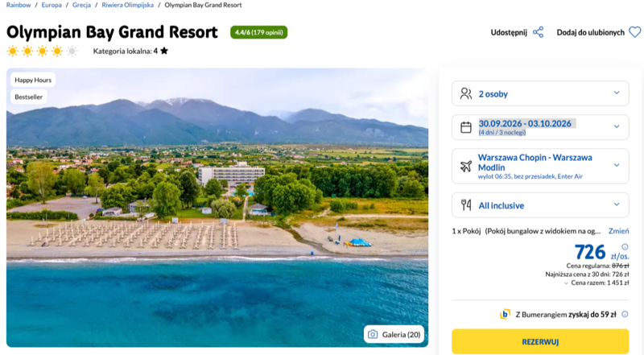Viewport: 644px width, 355px height.
Task: Click the info icon next to Bumerang offer
Action: click(625, 314)
